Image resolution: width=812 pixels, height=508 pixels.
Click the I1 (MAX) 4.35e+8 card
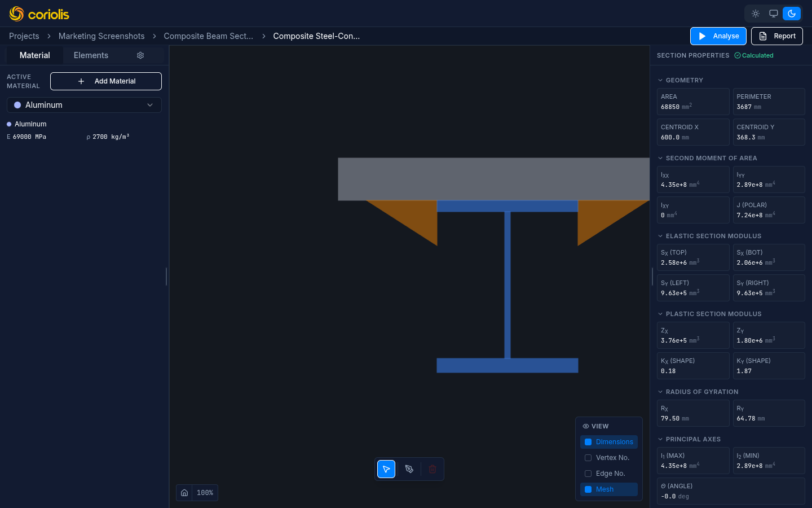click(x=693, y=461)
